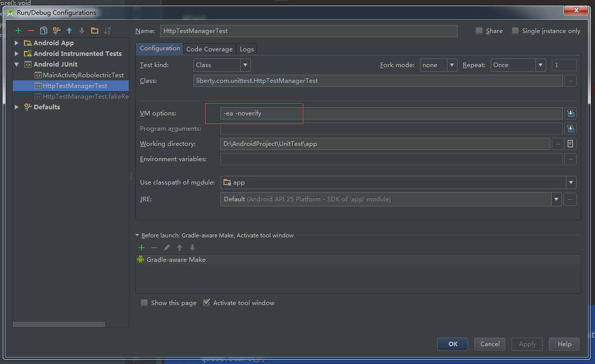Viewport: 595px width, 364px height.
Task: Insert a macro into the working directory
Action: pyautogui.click(x=571, y=144)
